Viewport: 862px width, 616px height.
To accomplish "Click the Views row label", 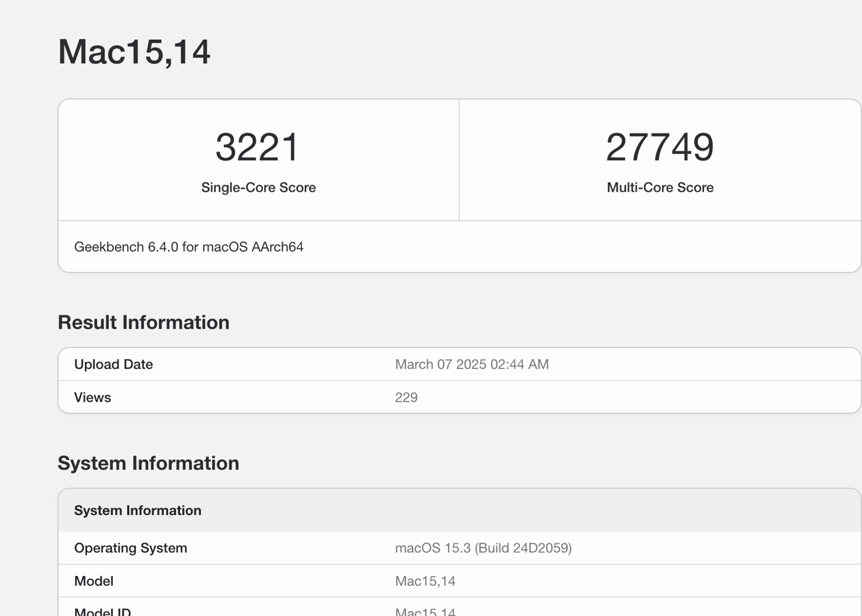I will pos(92,398).
